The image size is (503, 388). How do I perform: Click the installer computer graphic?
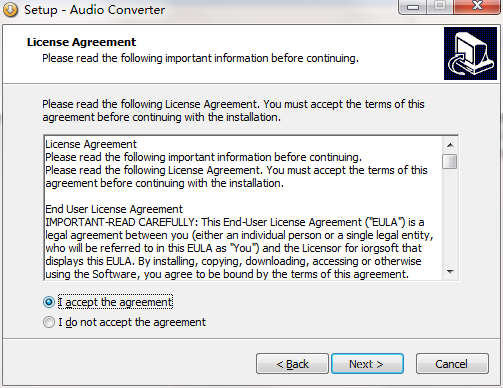tap(470, 53)
